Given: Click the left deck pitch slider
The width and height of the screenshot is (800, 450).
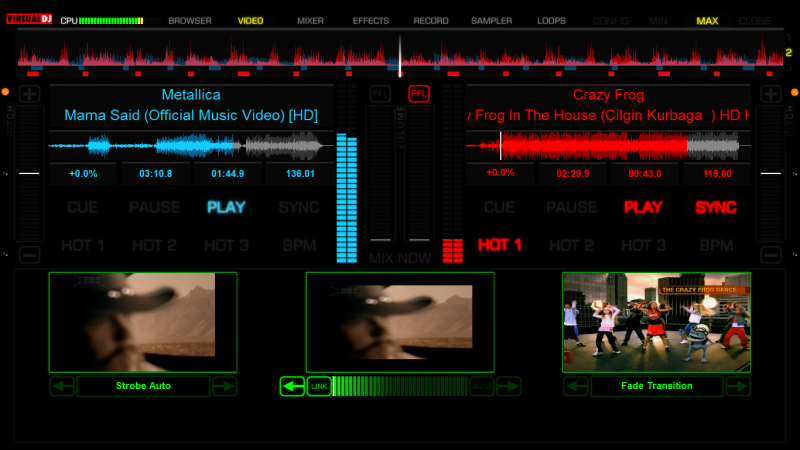Looking at the screenshot, I should (29, 173).
